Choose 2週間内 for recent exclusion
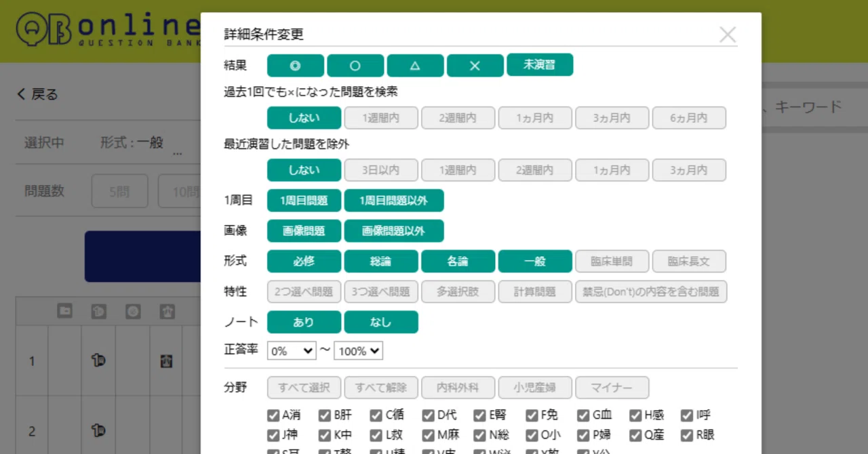 [x=535, y=170]
